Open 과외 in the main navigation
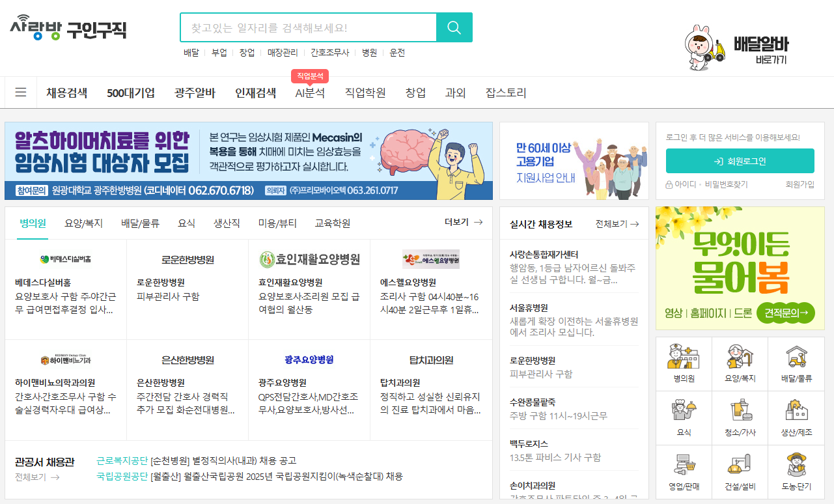834x504 pixels. (456, 93)
